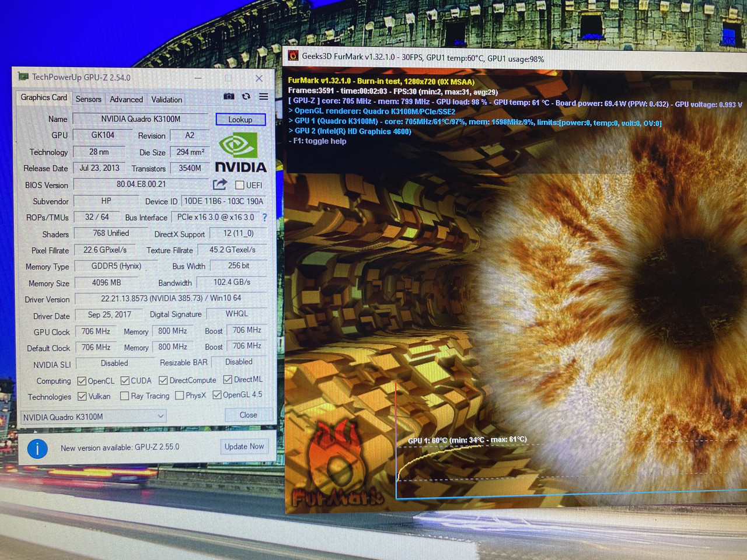Image resolution: width=747 pixels, height=560 pixels.
Task: Click the Name field NVIDIA Quadro K3100M
Action: click(x=141, y=119)
